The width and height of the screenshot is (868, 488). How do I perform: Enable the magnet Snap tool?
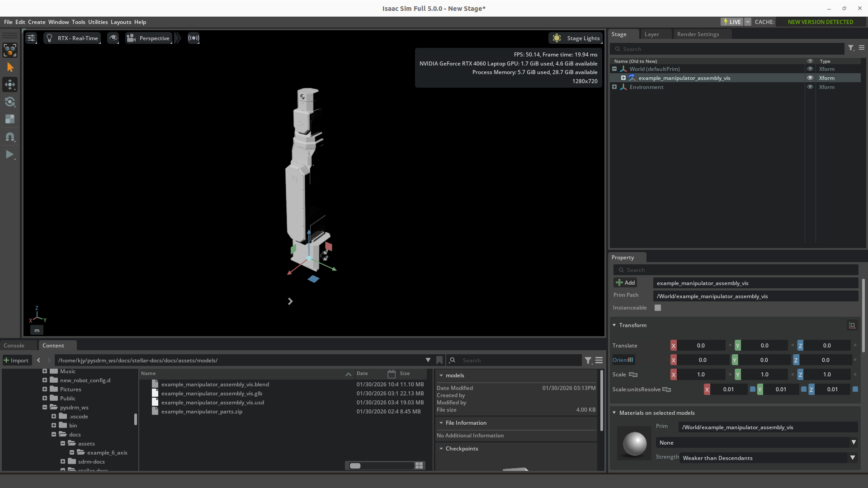click(10, 136)
